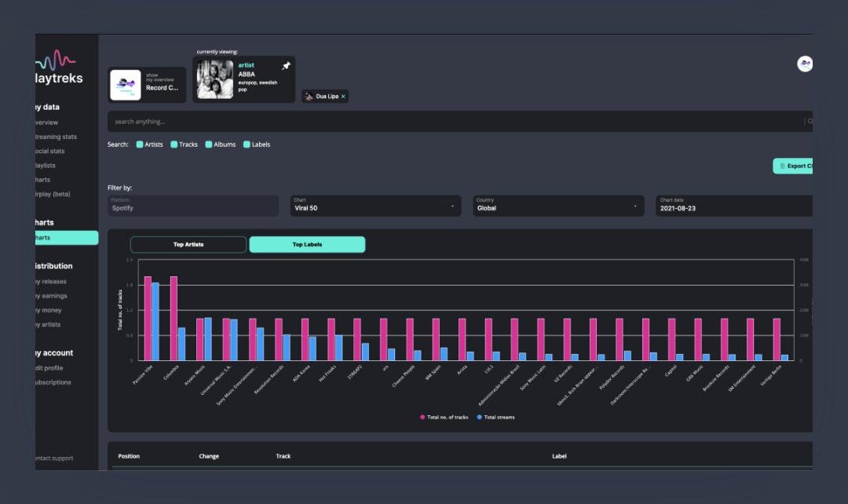The width and height of the screenshot is (848, 504).
Task: Toggle the Tracks search checkbox
Action: click(174, 144)
